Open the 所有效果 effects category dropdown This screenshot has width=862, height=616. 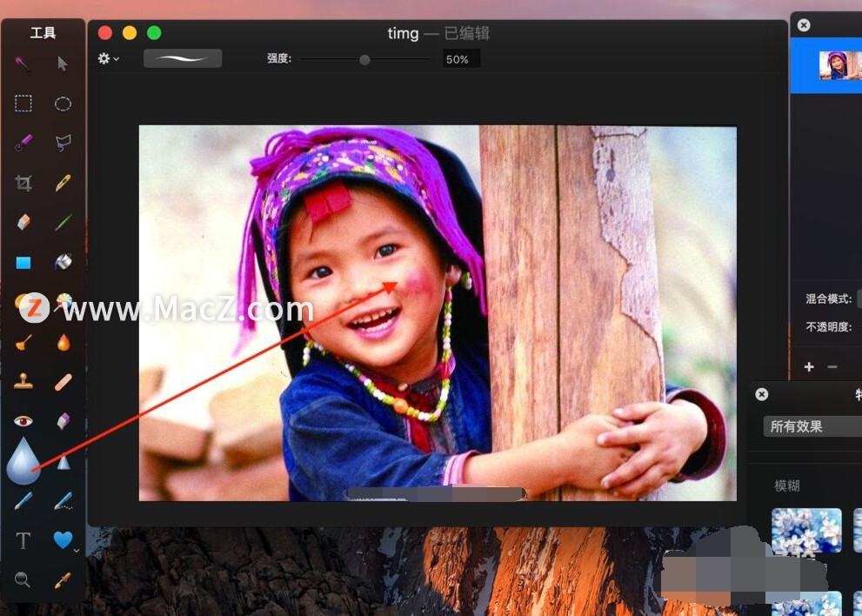(x=812, y=426)
